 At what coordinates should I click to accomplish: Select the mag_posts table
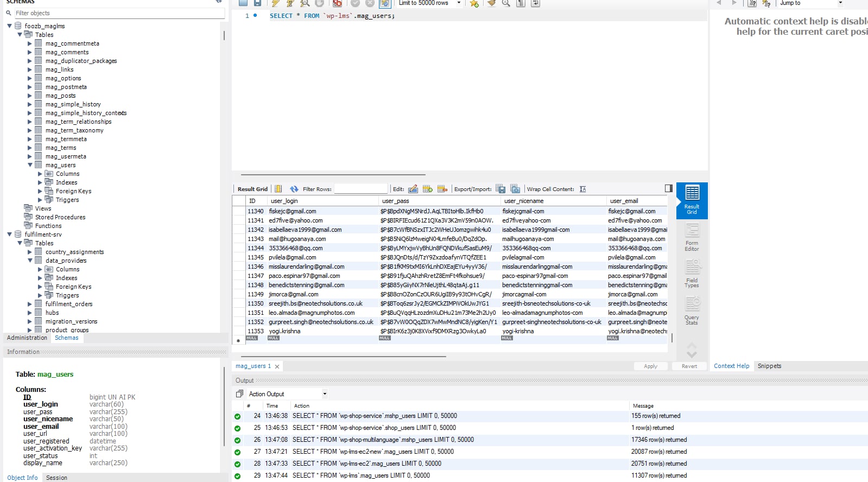point(60,96)
